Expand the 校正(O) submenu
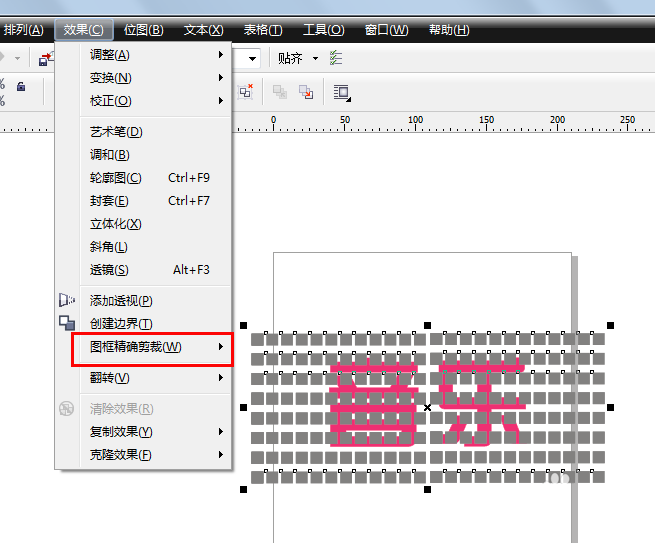 point(155,101)
